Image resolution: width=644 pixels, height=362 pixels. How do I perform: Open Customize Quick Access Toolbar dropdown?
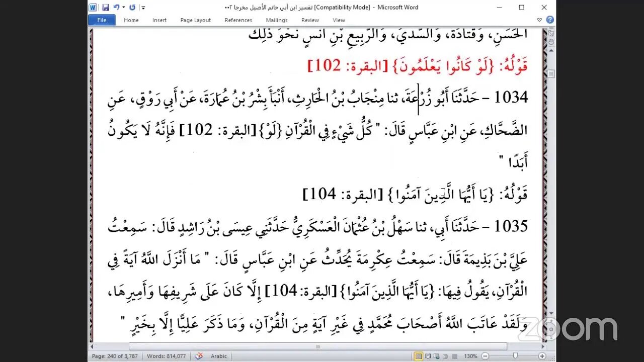(143, 8)
